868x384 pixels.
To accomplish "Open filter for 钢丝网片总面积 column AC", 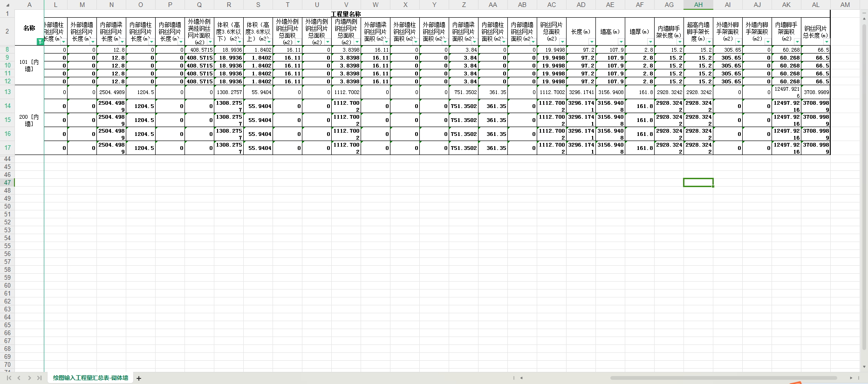I will tap(562, 42).
